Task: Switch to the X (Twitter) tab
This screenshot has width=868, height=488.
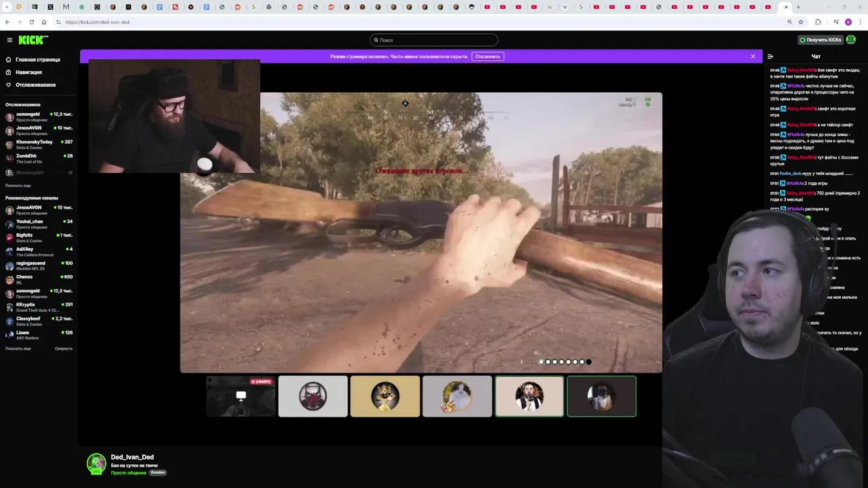Action: click(51, 7)
